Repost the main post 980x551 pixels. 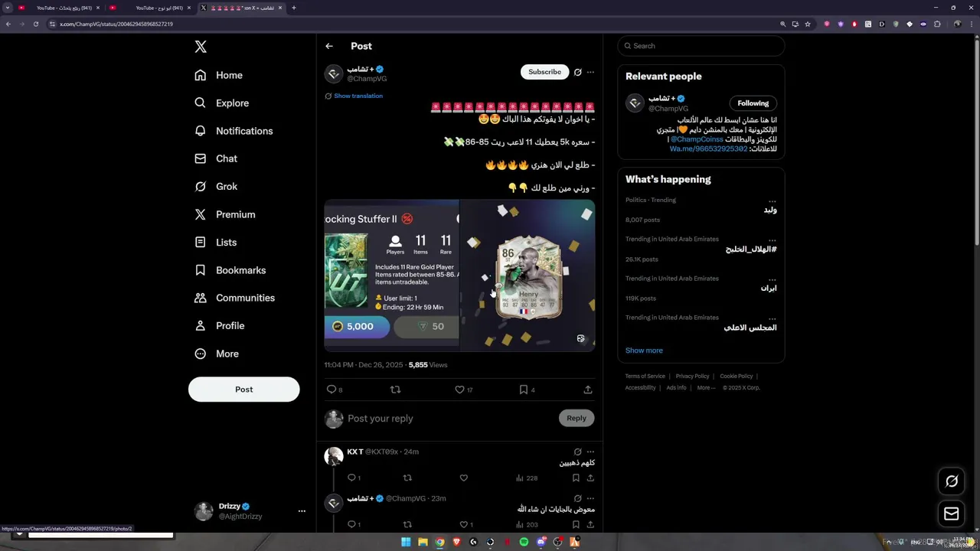tap(395, 390)
